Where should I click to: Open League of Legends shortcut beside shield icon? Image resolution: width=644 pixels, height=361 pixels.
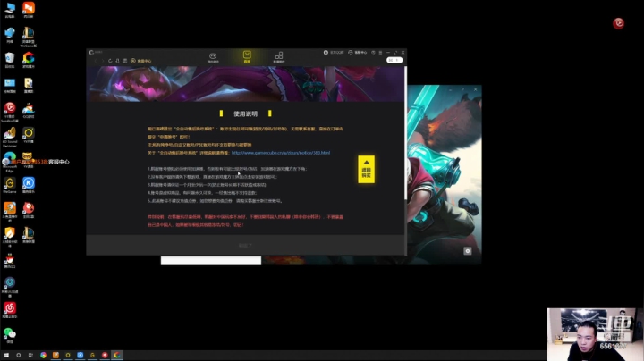29,235
